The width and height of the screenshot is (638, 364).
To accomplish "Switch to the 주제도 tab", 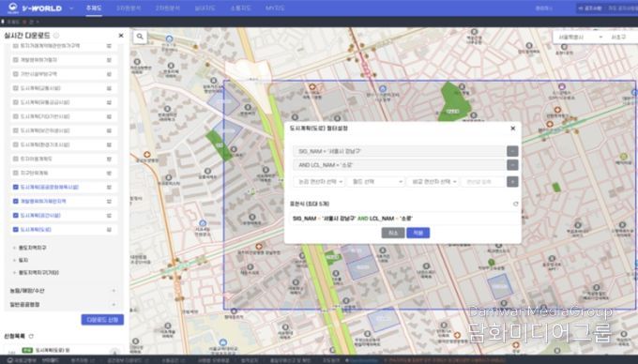I will click(94, 8).
